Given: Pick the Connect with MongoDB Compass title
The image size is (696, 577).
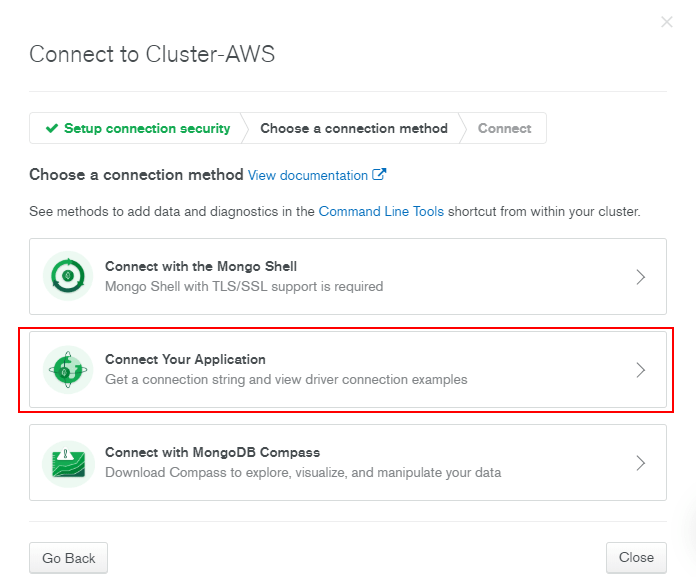Looking at the screenshot, I should pyautogui.click(x=212, y=453).
